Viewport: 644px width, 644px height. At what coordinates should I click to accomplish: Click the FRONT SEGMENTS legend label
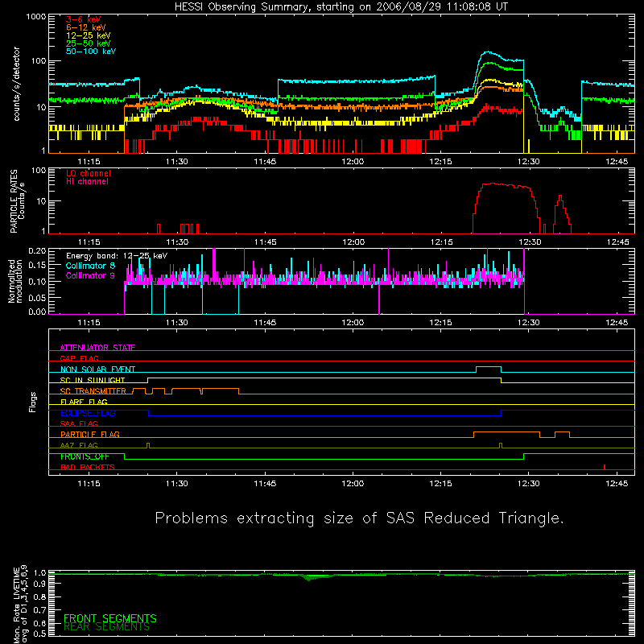coord(109,618)
